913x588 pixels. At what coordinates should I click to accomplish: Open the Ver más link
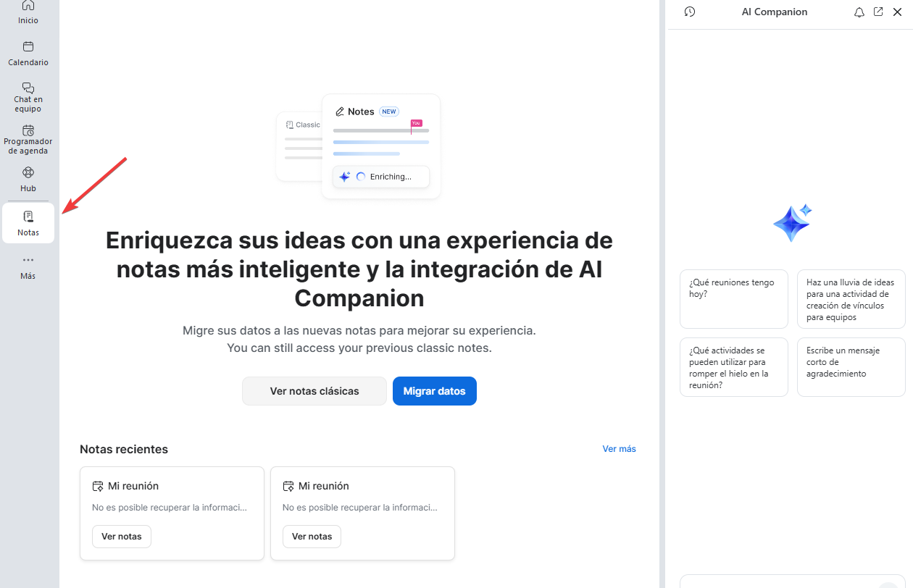pyautogui.click(x=620, y=449)
